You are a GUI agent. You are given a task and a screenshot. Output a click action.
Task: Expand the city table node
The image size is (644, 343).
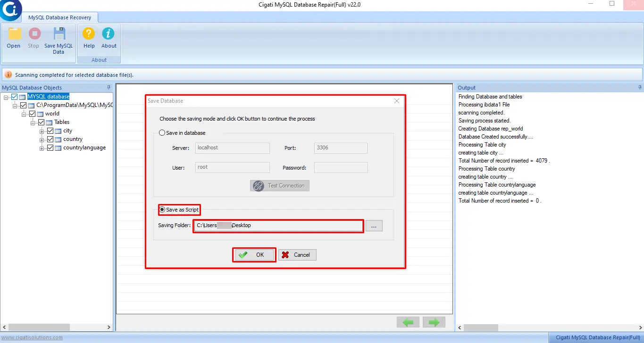coord(42,131)
